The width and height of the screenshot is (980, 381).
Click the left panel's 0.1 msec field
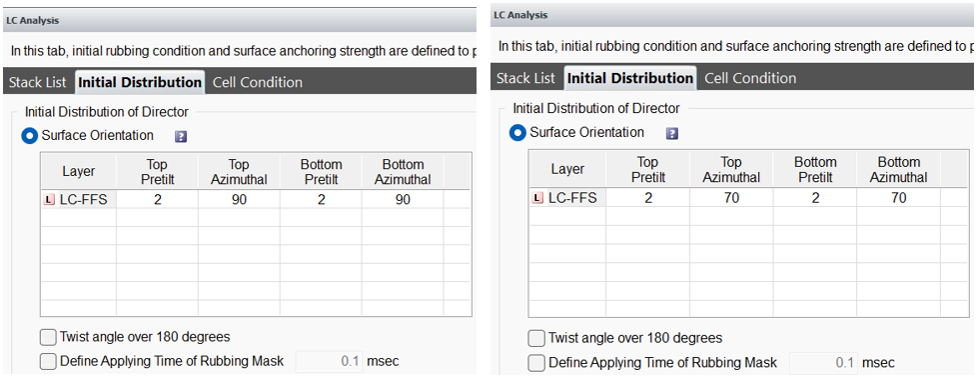click(329, 361)
